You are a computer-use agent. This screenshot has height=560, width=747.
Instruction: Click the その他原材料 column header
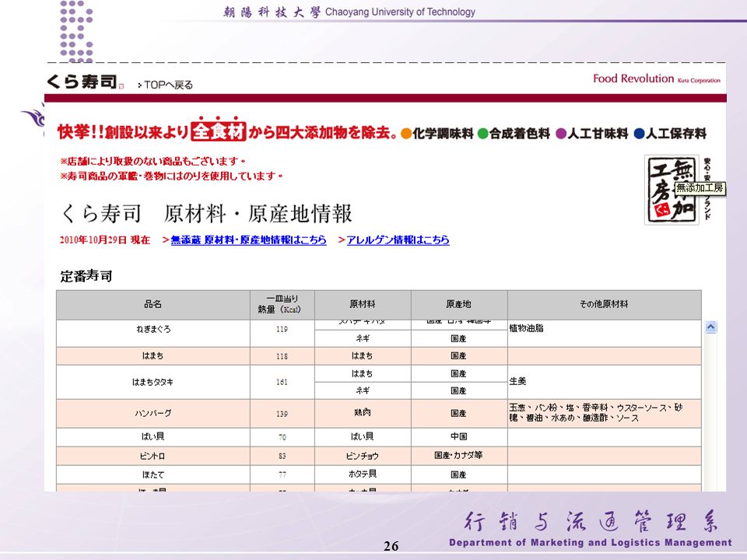[604, 305]
